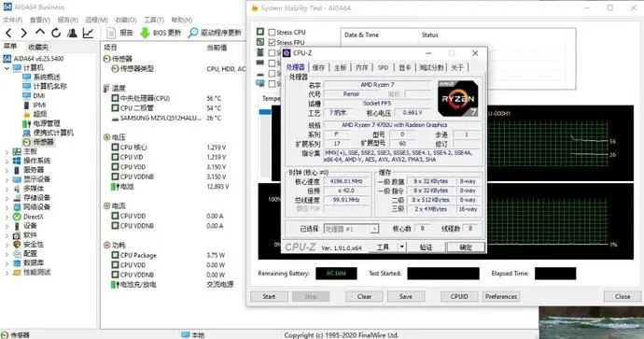Click the up arrow navigation icon
Screen dimensions: 644x339
point(40,32)
